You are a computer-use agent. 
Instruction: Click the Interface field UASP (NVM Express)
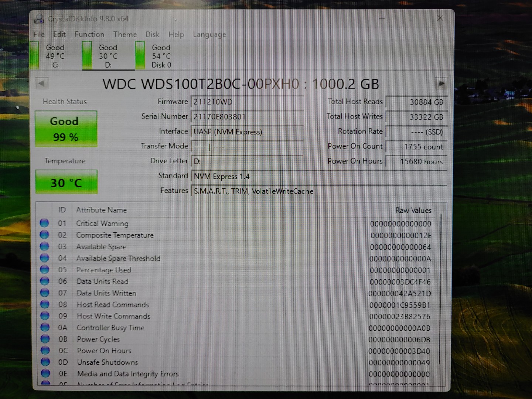pos(247,132)
